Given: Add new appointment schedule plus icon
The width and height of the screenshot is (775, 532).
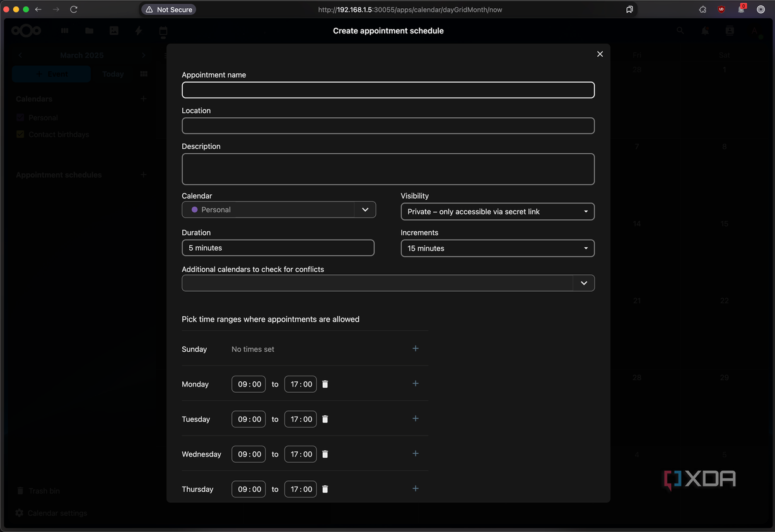Looking at the screenshot, I should (144, 175).
